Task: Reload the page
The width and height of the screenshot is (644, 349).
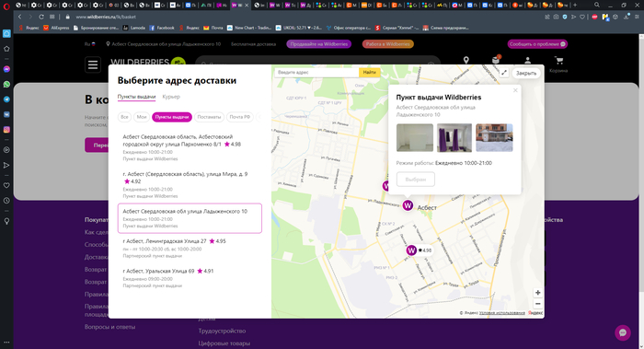Action: click(41, 17)
